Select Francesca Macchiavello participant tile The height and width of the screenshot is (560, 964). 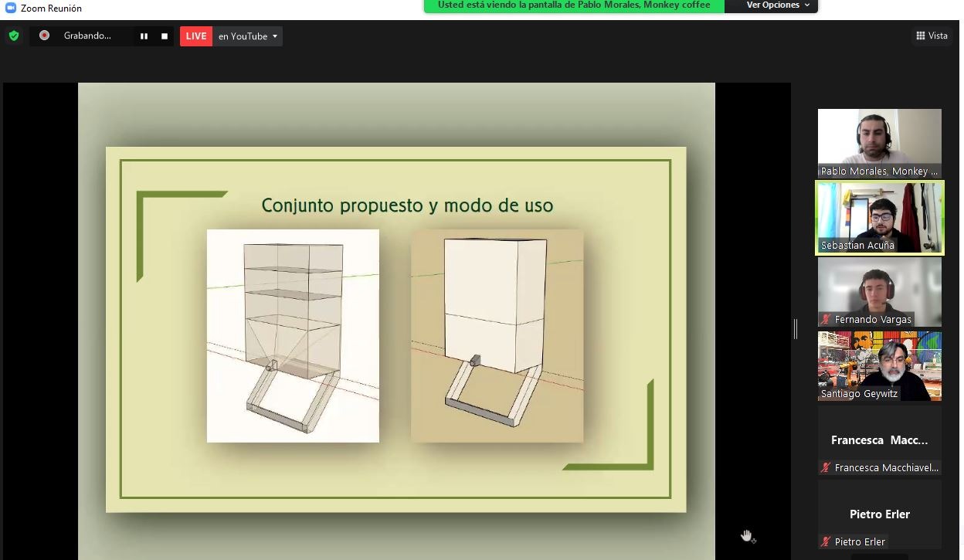click(879, 440)
